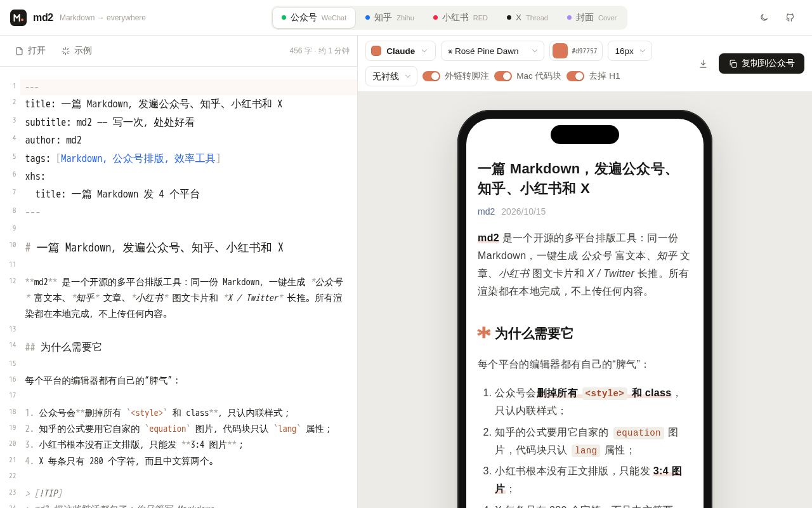Image resolution: width=812 pixels, height=508 pixels.
Task: Click the accent color swatch
Action: click(560, 51)
